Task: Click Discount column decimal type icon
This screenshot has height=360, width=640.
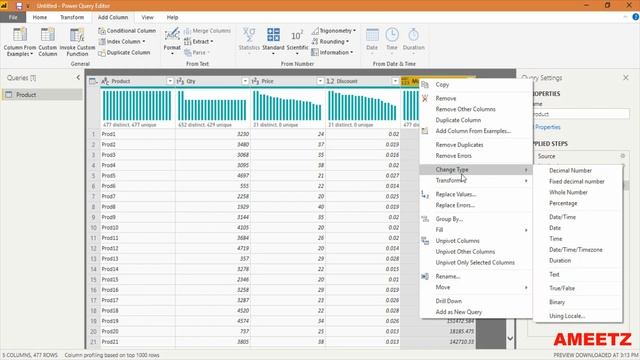Action: coord(330,81)
